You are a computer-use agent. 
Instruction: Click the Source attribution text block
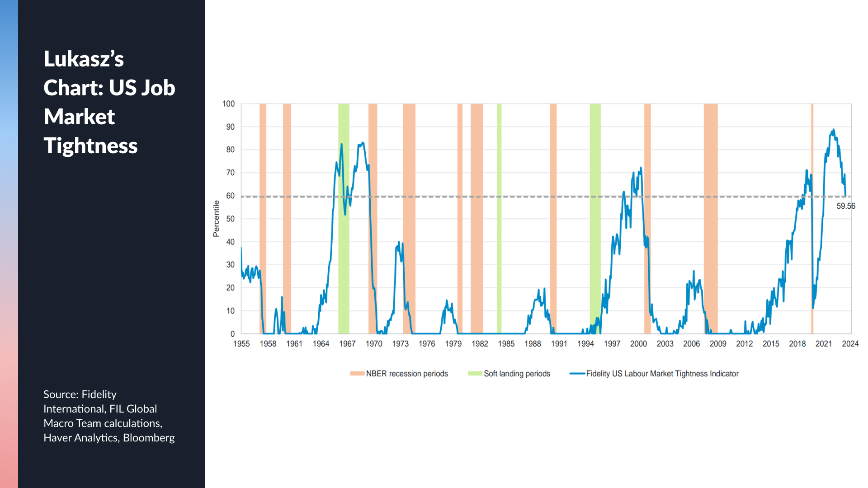(x=109, y=416)
